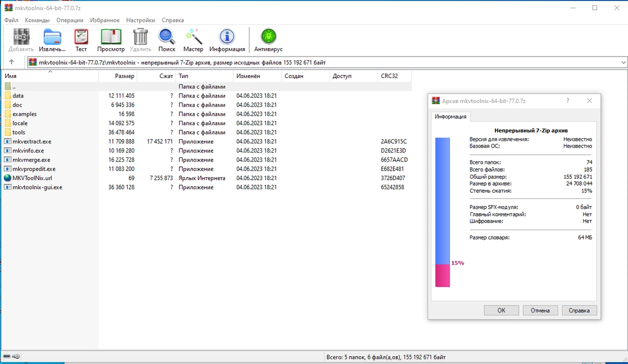
Task: Sort by the Имя column header
Action: (x=50, y=76)
